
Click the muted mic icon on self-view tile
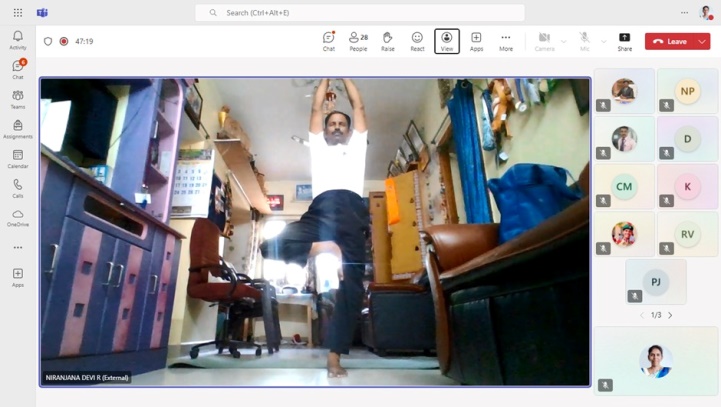click(x=605, y=385)
